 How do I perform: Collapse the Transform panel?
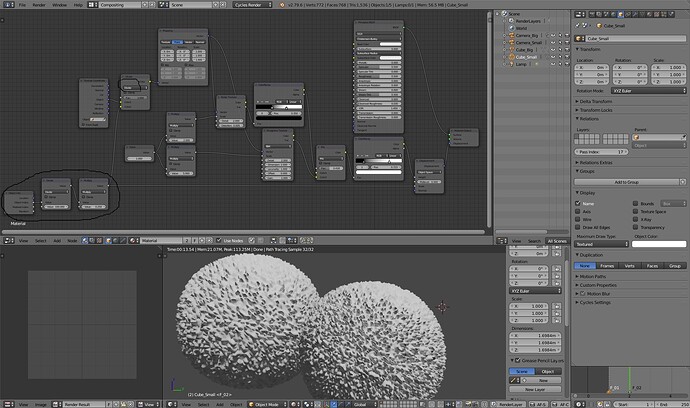590,49
